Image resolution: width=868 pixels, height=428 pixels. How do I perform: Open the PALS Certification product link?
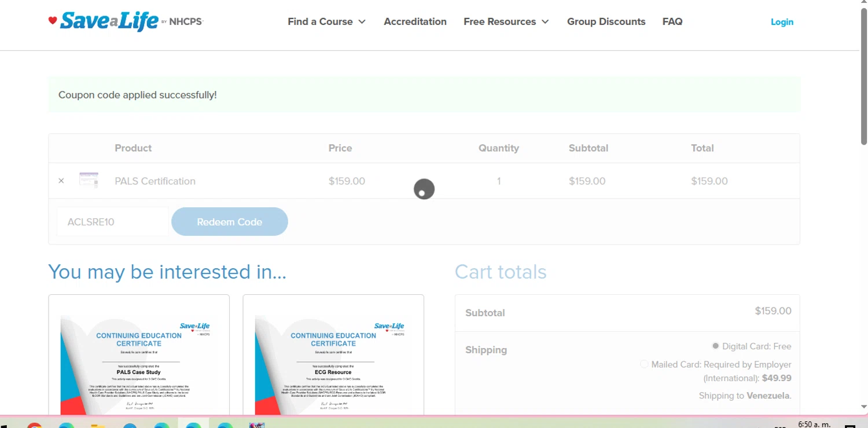click(155, 181)
